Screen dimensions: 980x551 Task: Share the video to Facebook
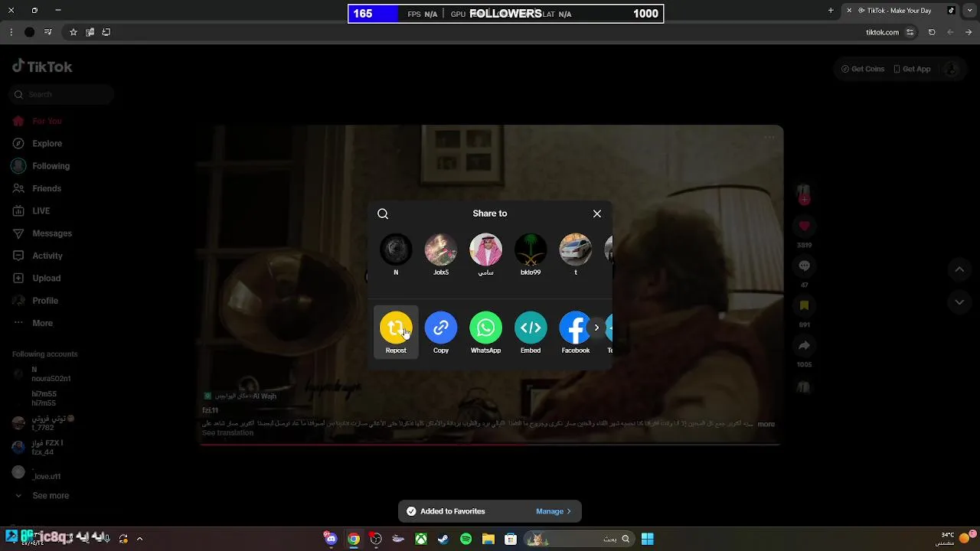[575, 328]
